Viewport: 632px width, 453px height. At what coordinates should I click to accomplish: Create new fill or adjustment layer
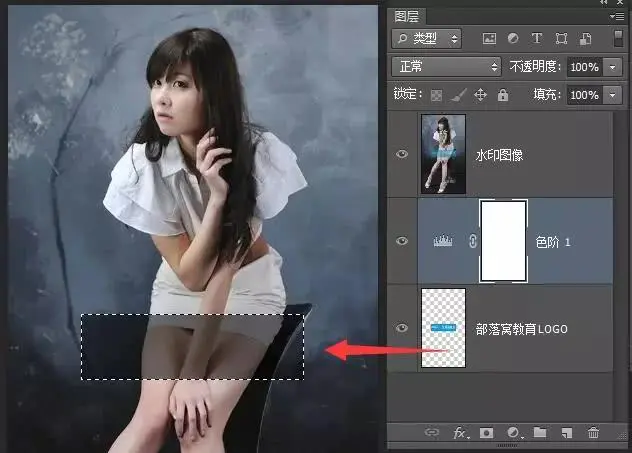(x=514, y=433)
